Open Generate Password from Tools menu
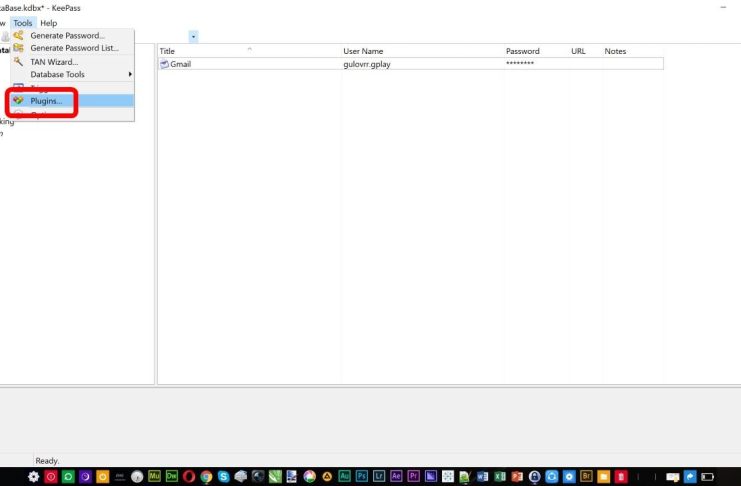This screenshot has width=741, height=486. (x=67, y=35)
